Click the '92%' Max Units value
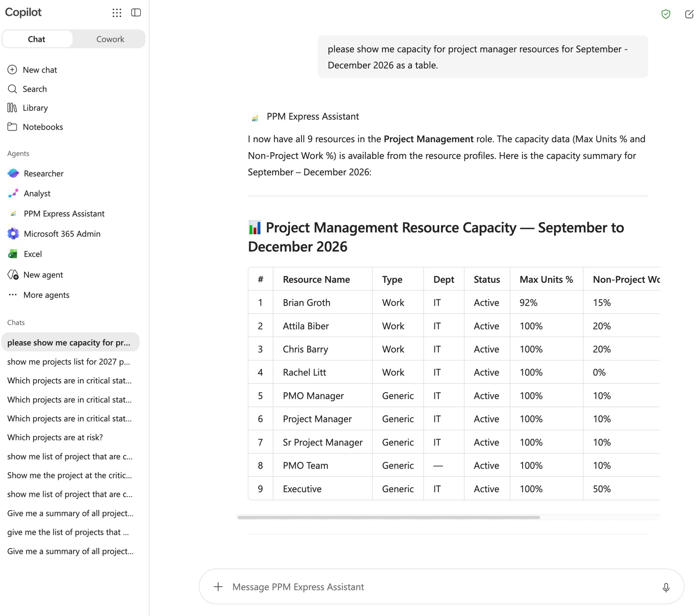The height and width of the screenshot is (616, 698). click(528, 303)
